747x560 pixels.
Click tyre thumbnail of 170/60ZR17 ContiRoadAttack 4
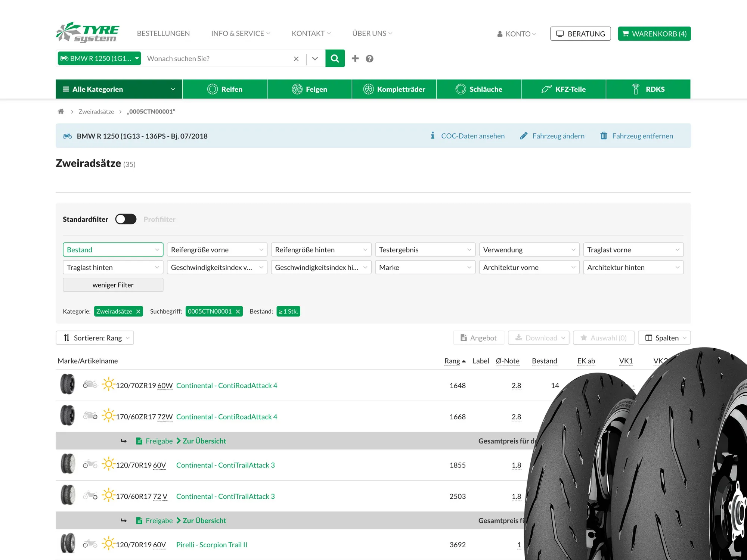pyautogui.click(x=68, y=416)
